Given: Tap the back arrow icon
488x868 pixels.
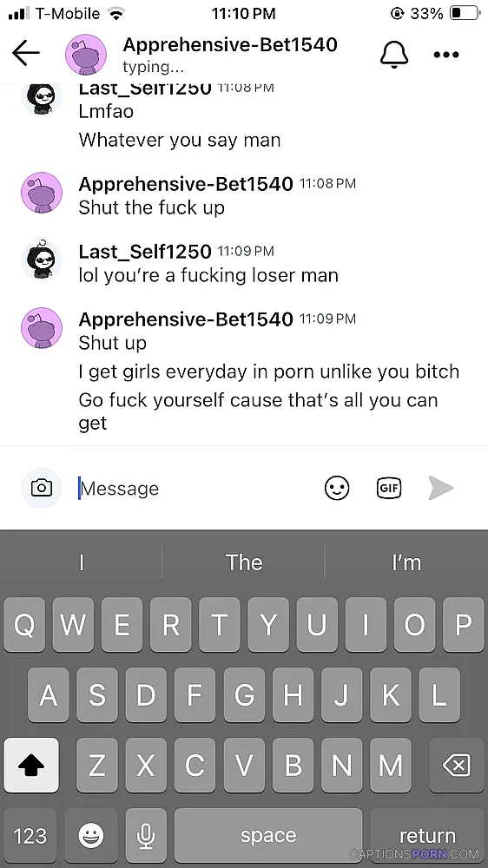Looking at the screenshot, I should pos(25,54).
